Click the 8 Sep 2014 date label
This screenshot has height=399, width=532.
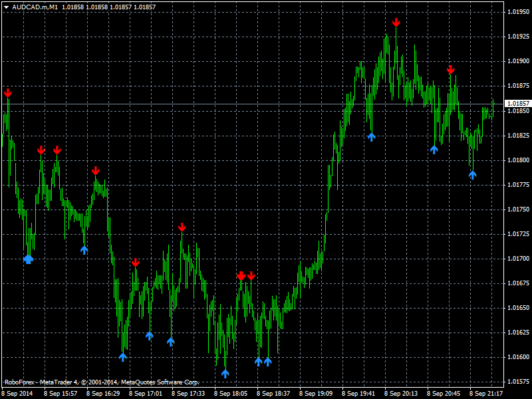pyautogui.click(x=18, y=394)
